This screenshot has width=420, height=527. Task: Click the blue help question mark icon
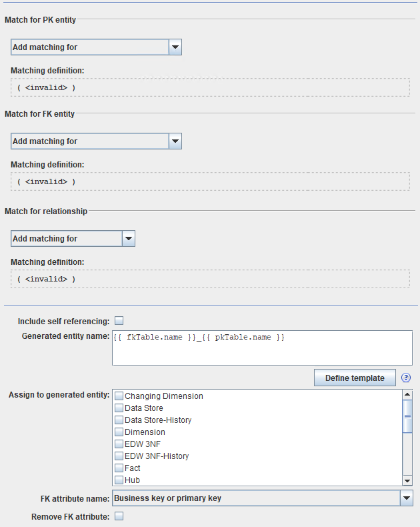tap(406, 378)
